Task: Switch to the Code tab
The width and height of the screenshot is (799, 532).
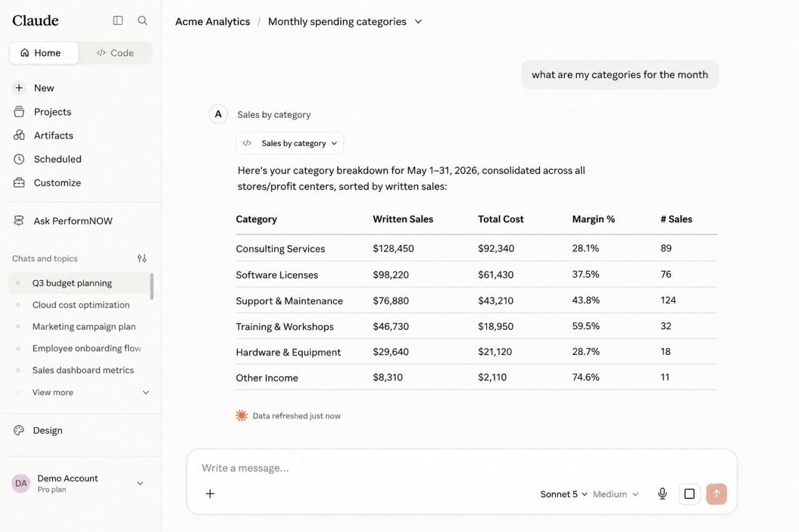Action: (x=115, y=53)
